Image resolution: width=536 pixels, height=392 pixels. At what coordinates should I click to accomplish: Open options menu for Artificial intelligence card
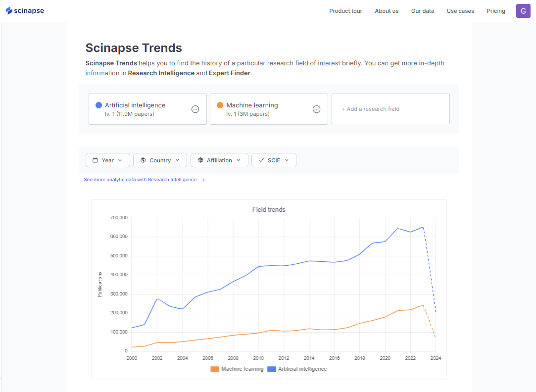(x=195, y=109)
